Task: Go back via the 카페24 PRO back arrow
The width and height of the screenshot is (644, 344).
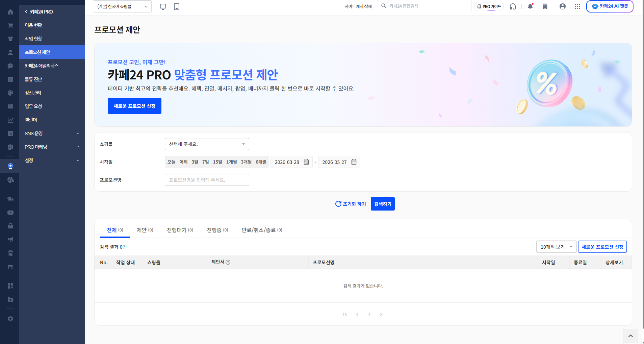Action: [x=26, y=12]
